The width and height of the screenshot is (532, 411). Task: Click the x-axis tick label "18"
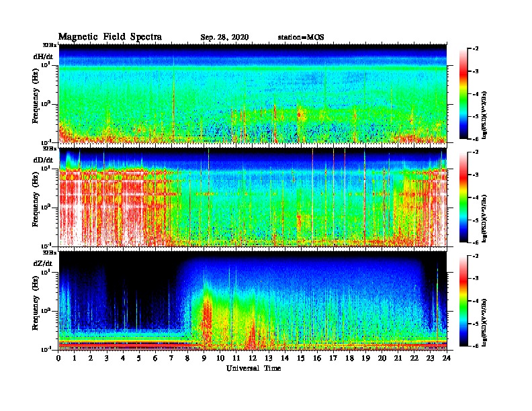coord(349,359)
